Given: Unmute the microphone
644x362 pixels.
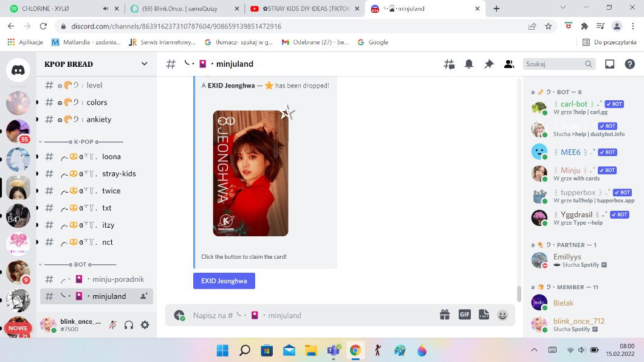Looking at the screenshot, I should [x=112, y=325].
